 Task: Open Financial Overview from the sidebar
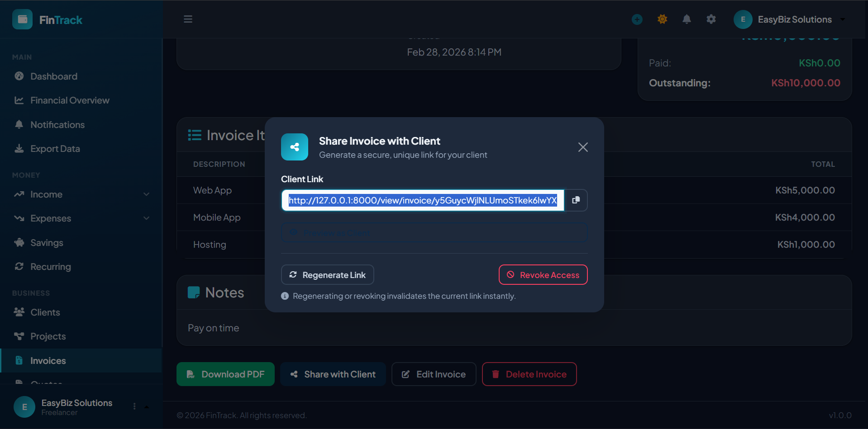(69, 100)
